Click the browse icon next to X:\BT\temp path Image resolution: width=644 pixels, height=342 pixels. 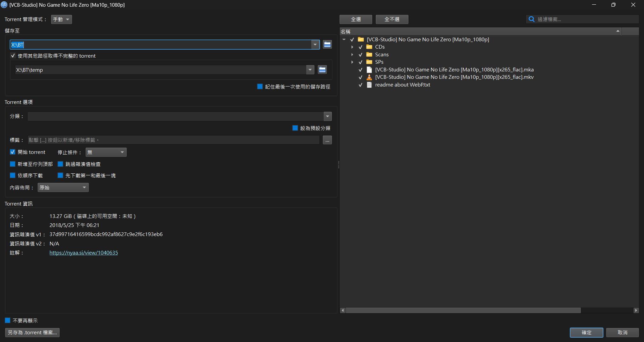point(322,70)
